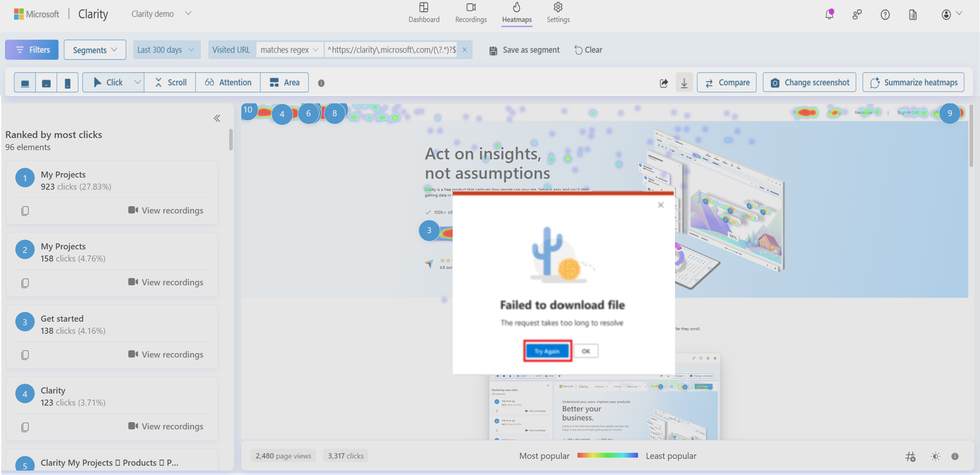Click the heatmap page scrollbar
The image size is (980, 475).
pos(971,136)
